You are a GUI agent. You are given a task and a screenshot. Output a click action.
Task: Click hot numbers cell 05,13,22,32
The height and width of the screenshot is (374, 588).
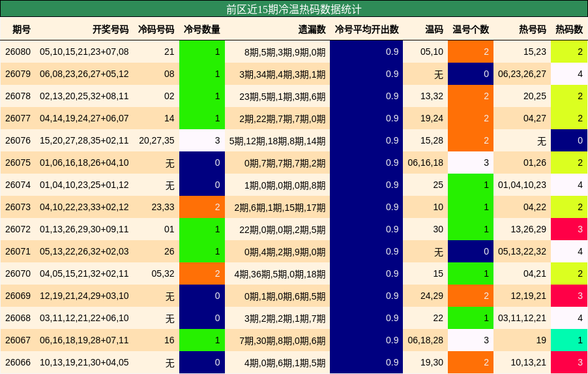(x=522, y=251)
